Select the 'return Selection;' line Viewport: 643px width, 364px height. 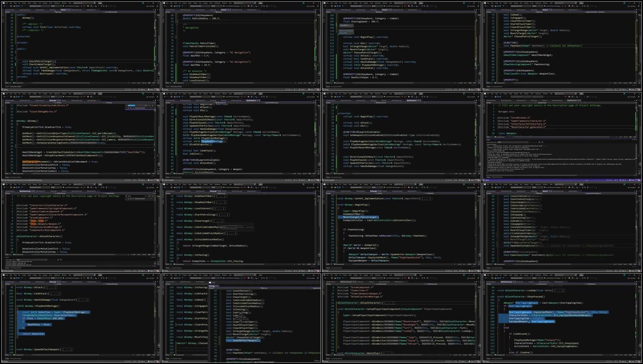[x=33, y=334]
